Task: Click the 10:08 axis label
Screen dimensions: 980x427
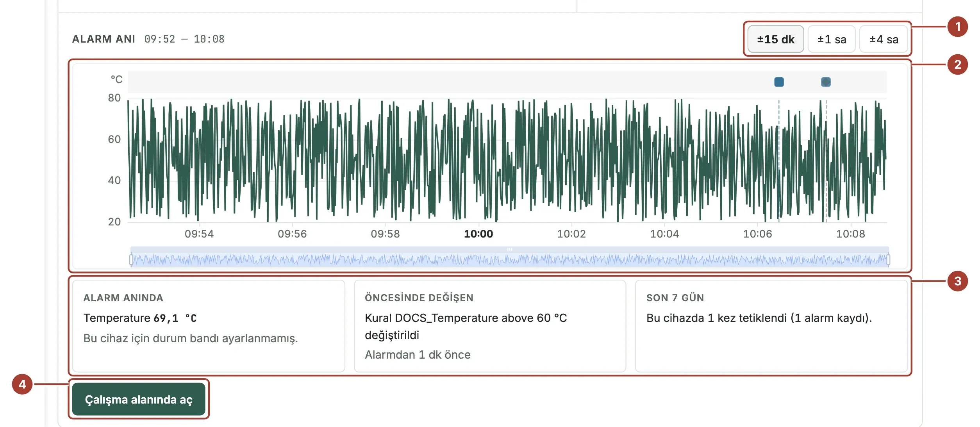Action: tap(850, 234)
